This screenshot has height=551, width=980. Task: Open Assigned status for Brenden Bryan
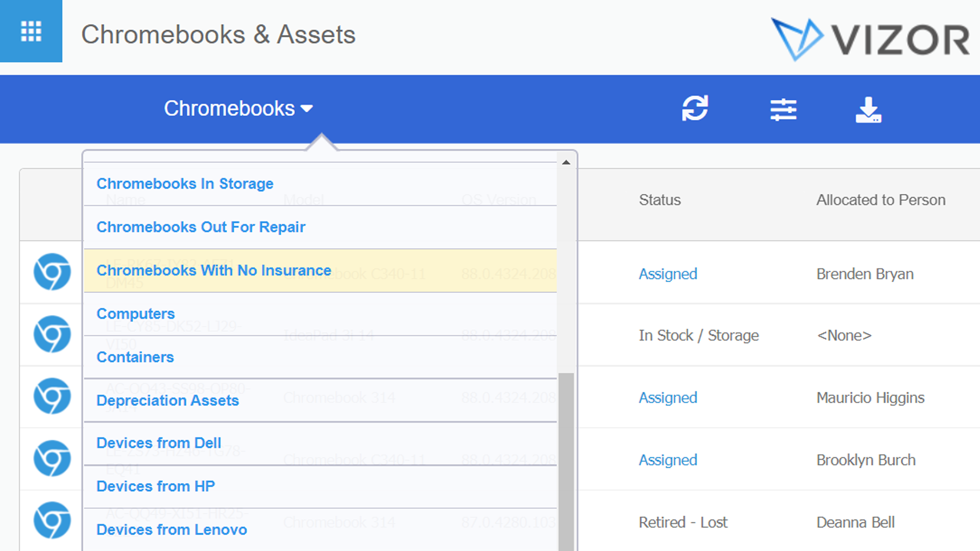coord(668,274)
